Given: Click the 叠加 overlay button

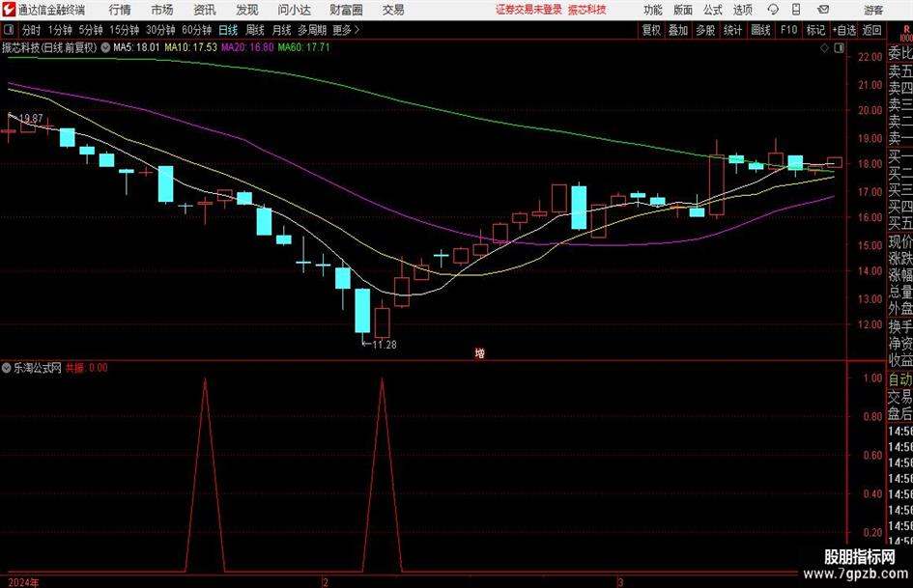Looking at the screenshot, I should (678, 30).
